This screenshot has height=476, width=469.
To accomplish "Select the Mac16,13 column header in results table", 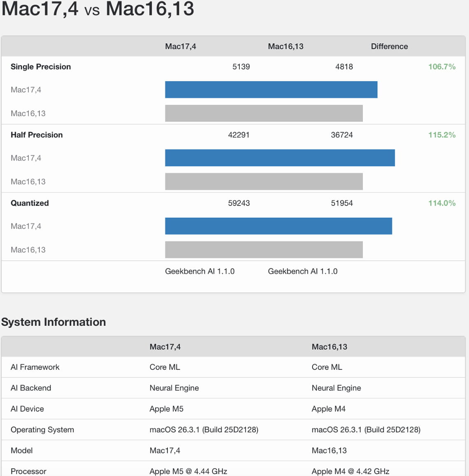I will [286, 46].
